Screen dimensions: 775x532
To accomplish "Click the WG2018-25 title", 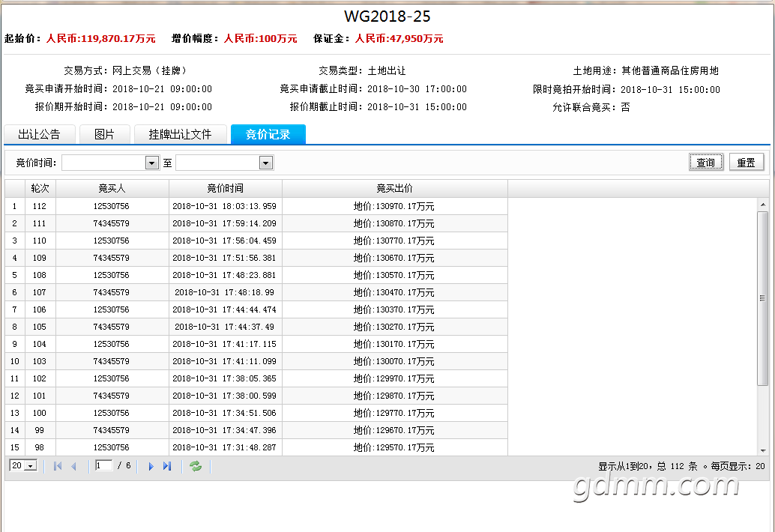I will pos(387,16).
